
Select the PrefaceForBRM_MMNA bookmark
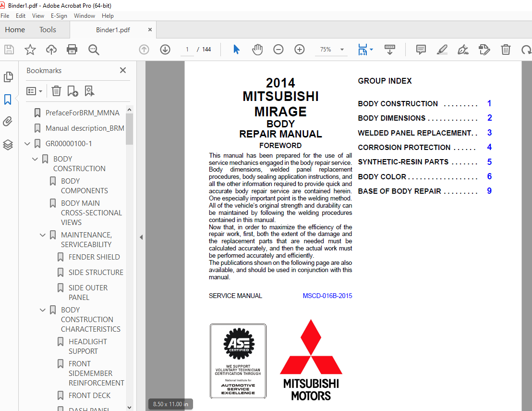pyautogui.click(x=83, y=113)
